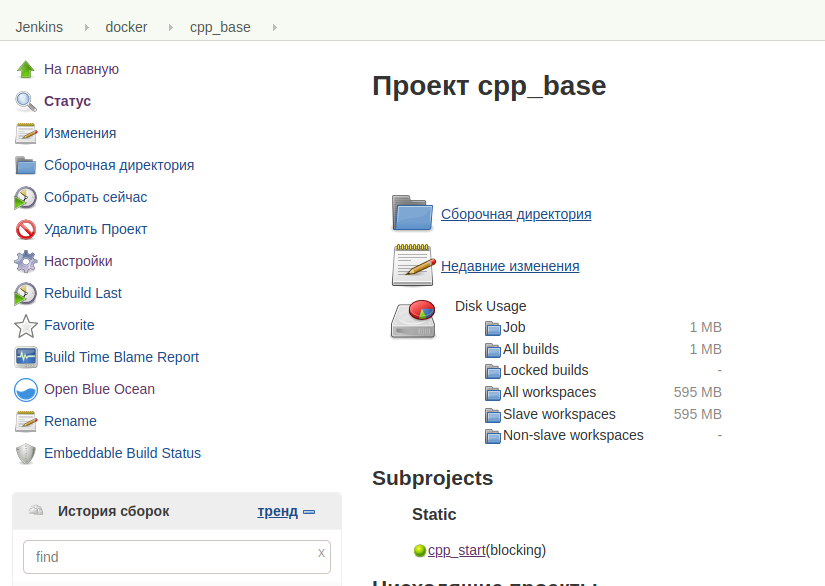Open Настройки via the gear icon
Screen dimensions: 825x586
(x=26, y=261)
